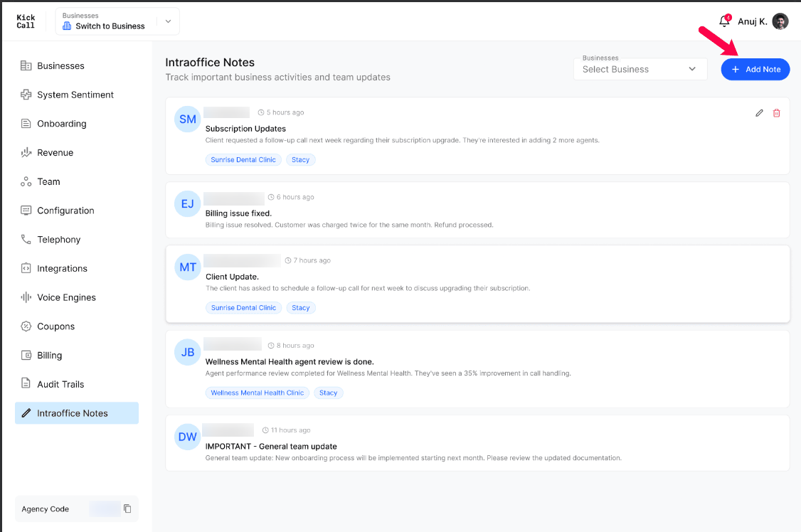Click the Telephony phone icon
Viewport: 801px width, 532px height.
click(x=26, y=239)
